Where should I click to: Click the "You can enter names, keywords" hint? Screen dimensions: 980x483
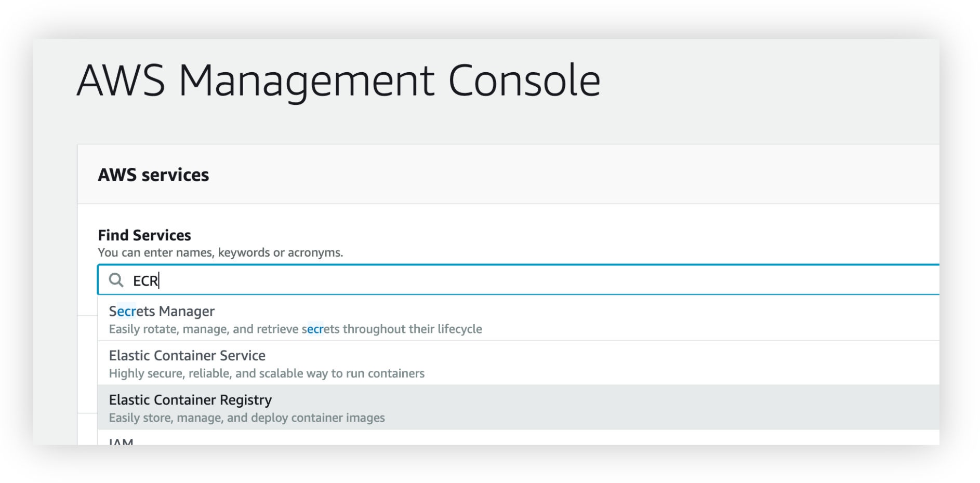pyautogui.click(x=220, y=252)
